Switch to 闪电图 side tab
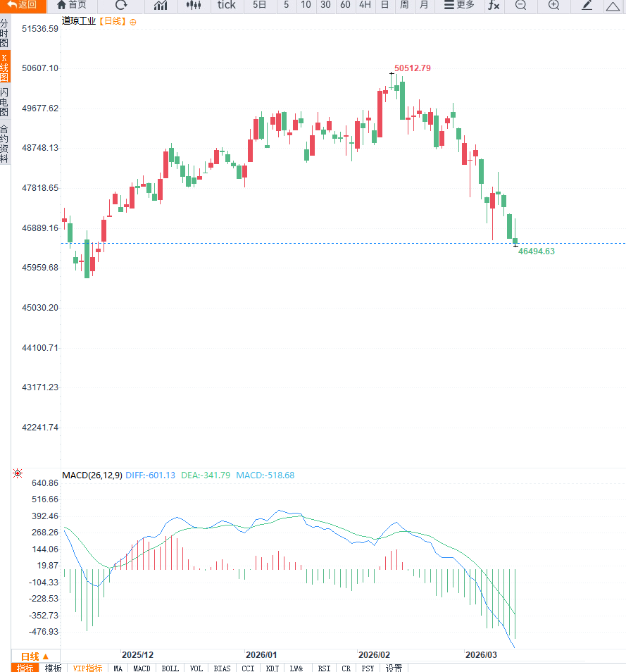 (x=5, y=101)
